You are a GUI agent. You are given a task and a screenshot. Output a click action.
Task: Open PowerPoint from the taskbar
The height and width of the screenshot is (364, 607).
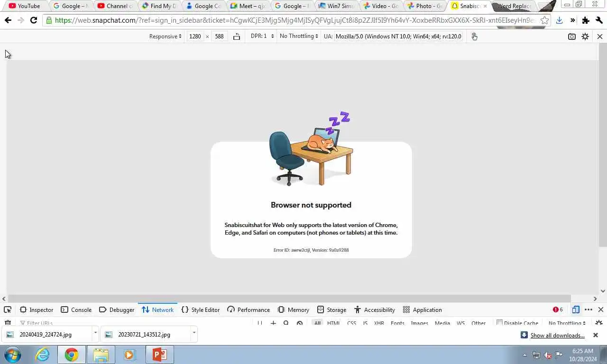coord(159,355)
